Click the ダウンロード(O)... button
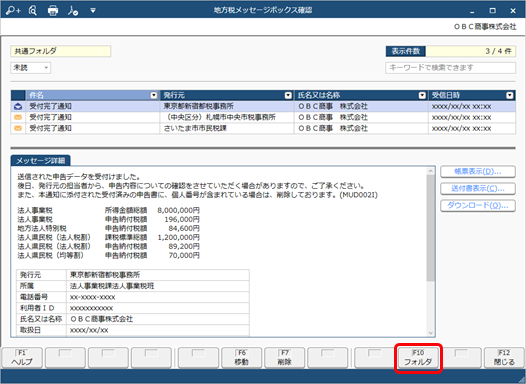The image size is (526, 384). (478, 206)
